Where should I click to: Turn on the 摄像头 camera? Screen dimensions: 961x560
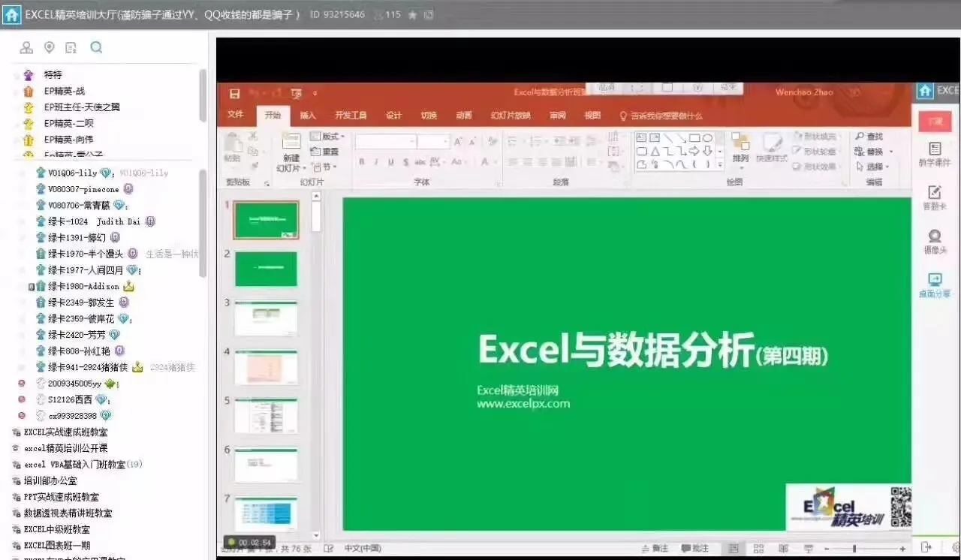(x=935, y=242)
